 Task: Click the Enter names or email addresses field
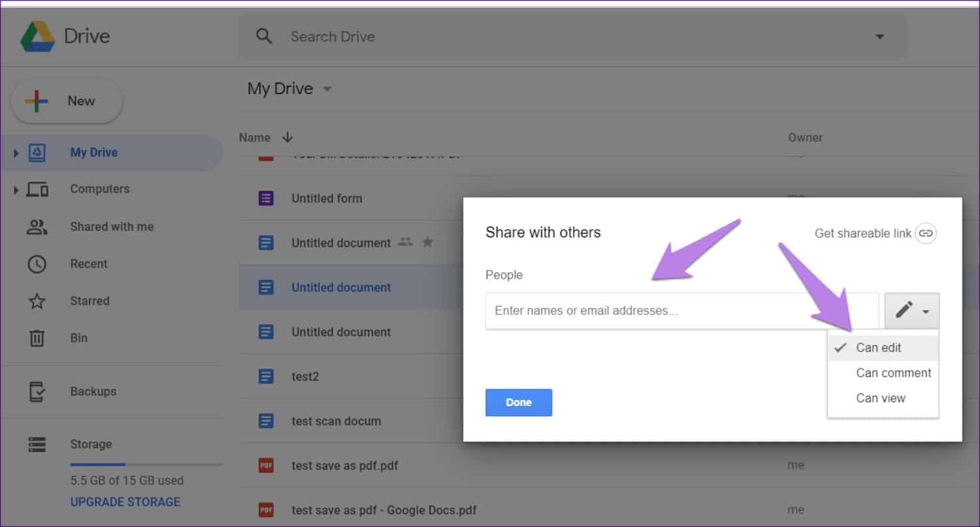[x=682, y=311]
